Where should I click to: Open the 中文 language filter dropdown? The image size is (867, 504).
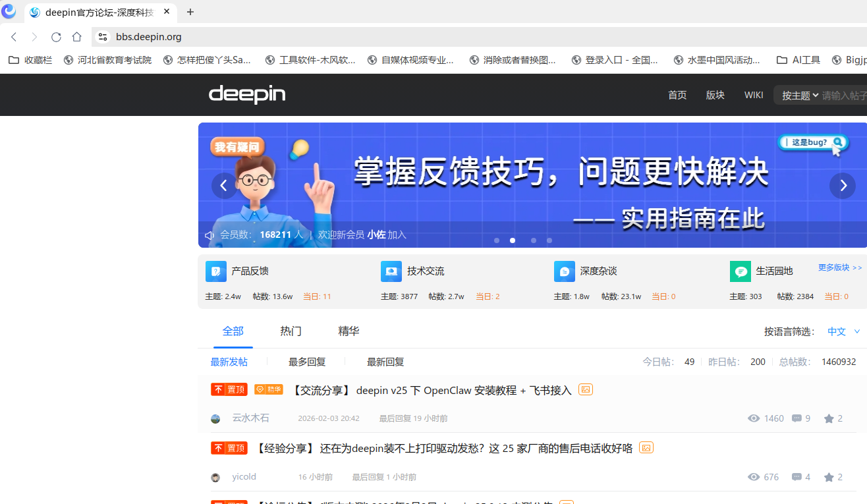click(x=844, y=331)
